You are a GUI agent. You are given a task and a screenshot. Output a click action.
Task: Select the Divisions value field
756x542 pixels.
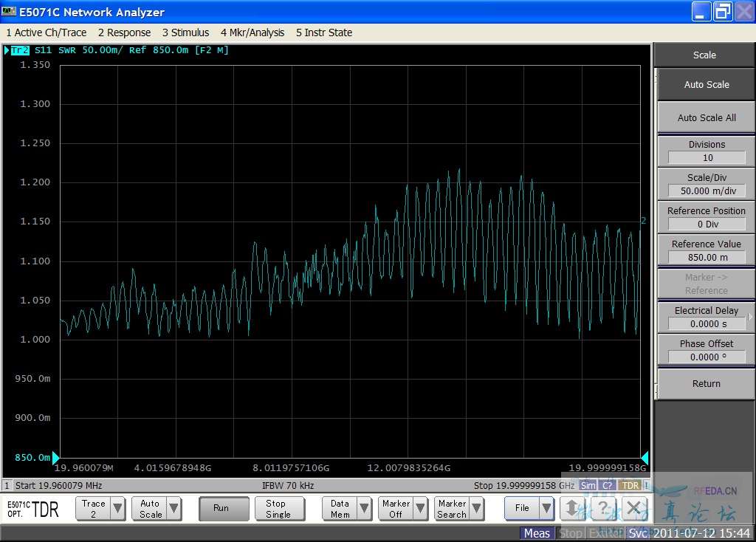coord(707,158)
